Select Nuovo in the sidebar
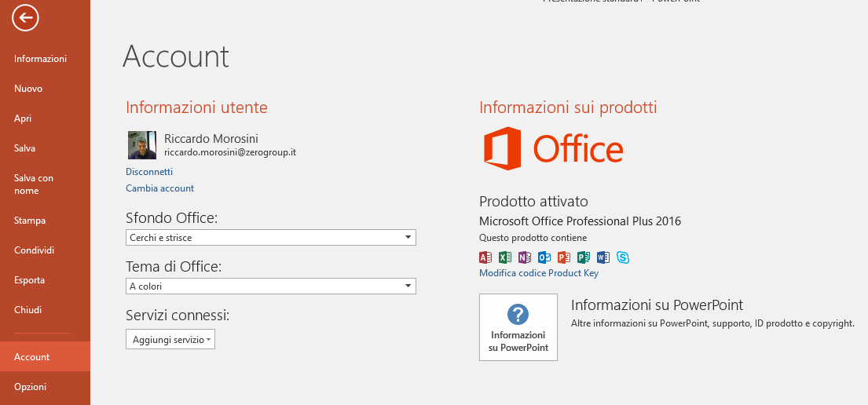Screen dimensions: 868x405 click(x=28, y=89)
